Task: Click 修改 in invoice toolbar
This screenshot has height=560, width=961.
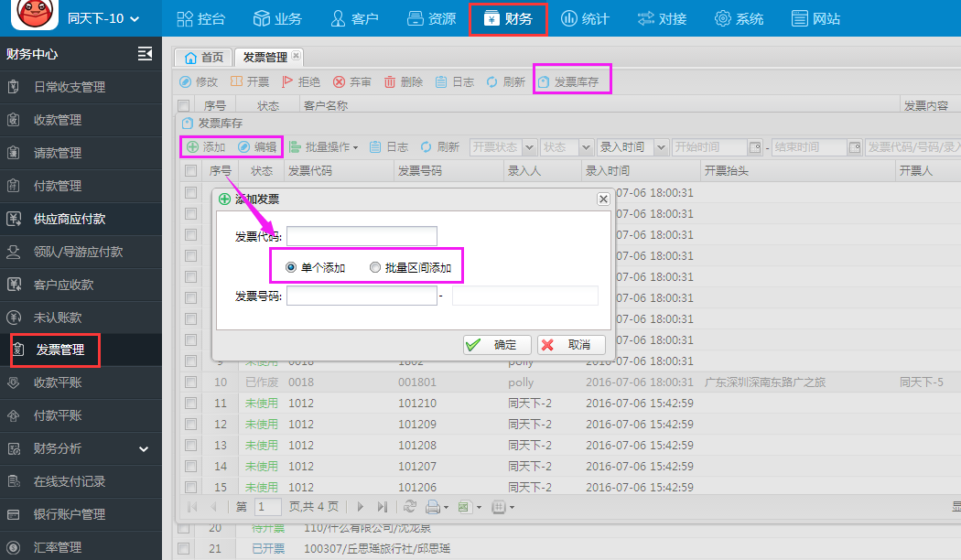Action: [199, 81]
